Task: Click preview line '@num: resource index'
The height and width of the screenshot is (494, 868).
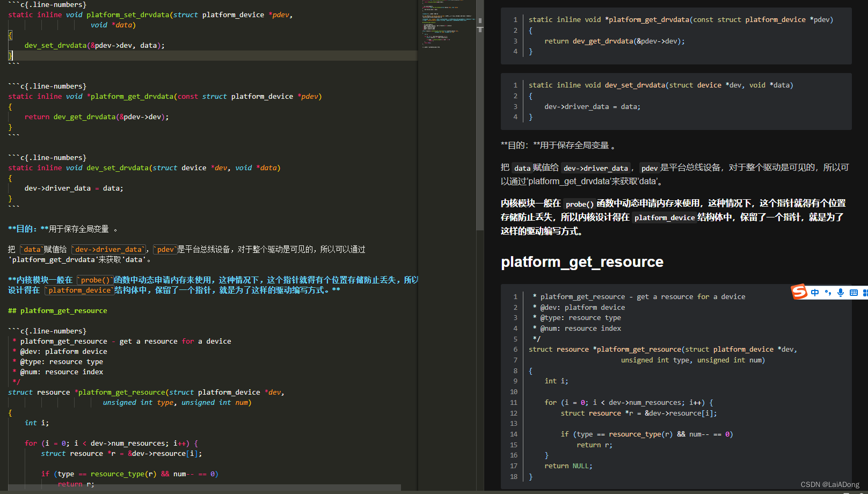Action: (577, 329)
